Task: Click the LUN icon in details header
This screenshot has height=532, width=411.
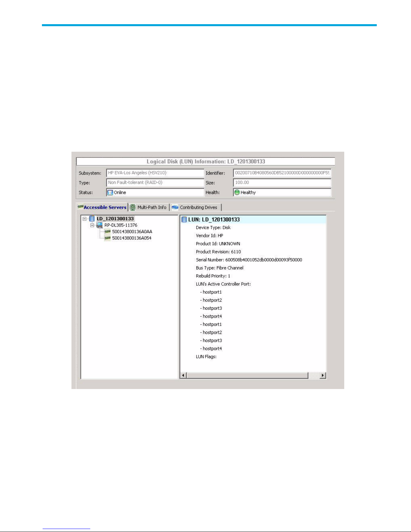Action: pyautogui.click(x=184, y=220)
